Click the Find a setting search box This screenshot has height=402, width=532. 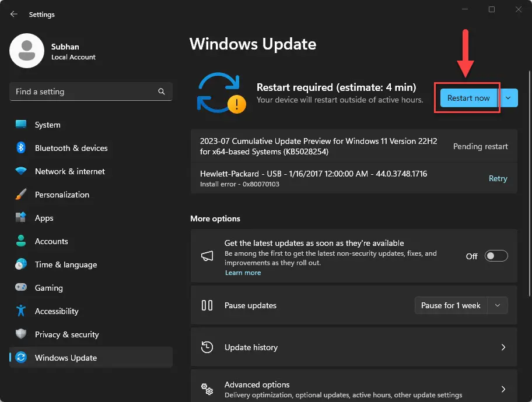point(85,91)
